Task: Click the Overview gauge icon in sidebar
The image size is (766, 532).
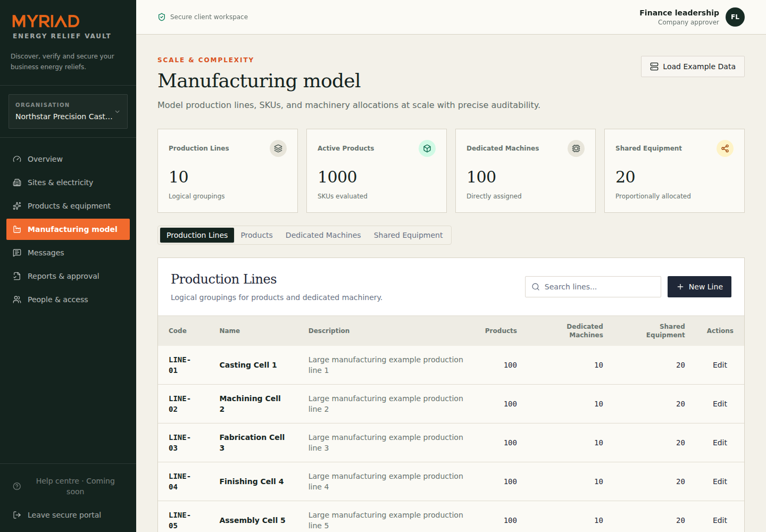Action: [17, 159]
